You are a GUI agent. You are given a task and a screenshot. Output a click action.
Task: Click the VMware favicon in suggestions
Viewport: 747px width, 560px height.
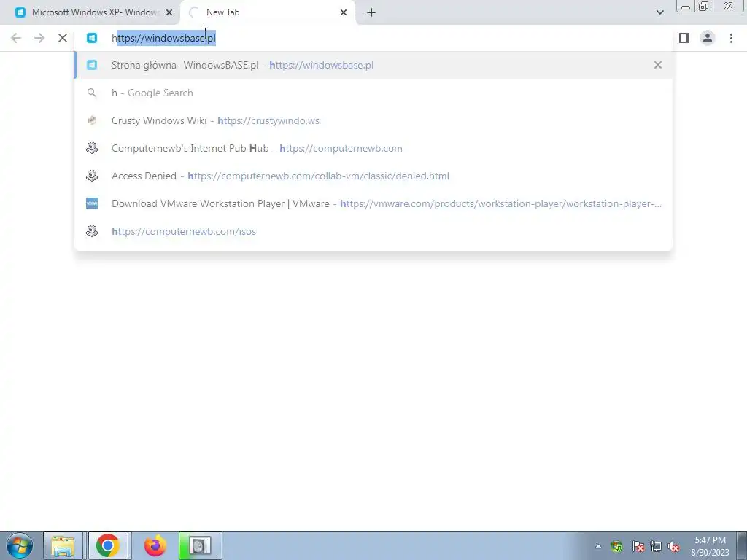[92, 203]
